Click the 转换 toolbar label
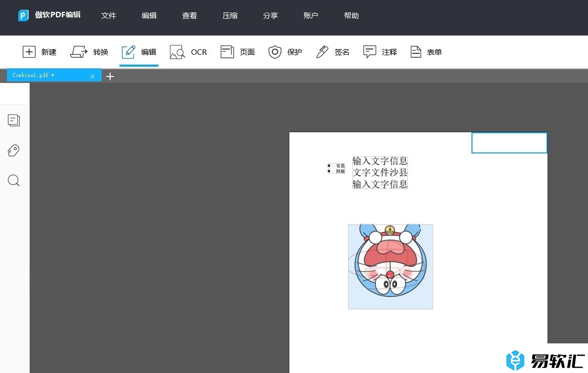 [101, 52]
